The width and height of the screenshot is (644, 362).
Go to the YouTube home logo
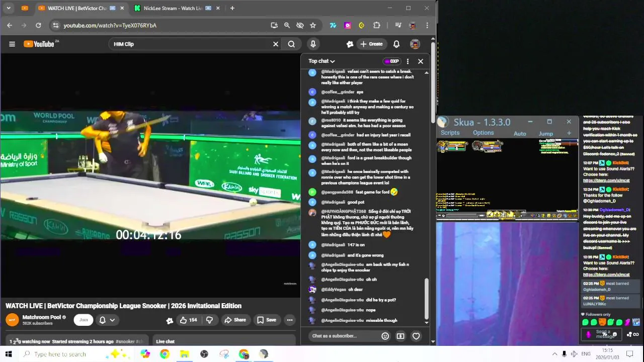click(x=39, y=44)
